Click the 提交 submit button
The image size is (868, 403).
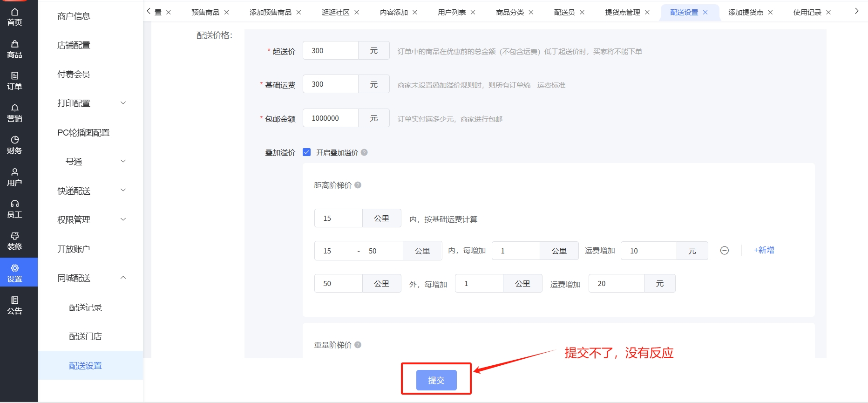pos(436,380)
